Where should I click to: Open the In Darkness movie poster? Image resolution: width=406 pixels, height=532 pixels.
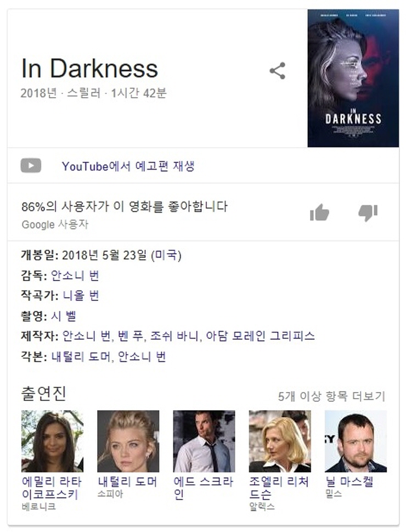point(353,79)
